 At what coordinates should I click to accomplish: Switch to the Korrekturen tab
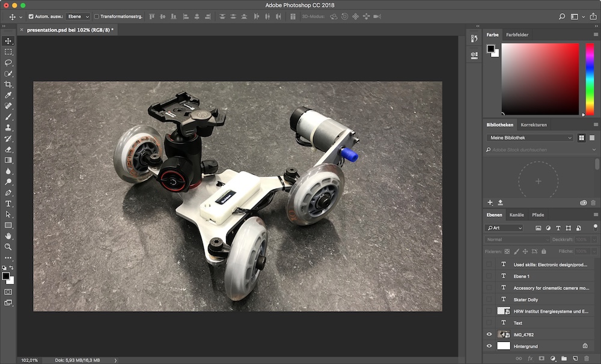coord(534,124)
